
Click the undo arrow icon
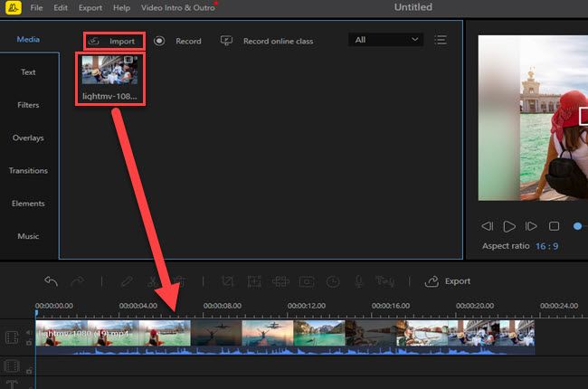click(x=51, y=281)
